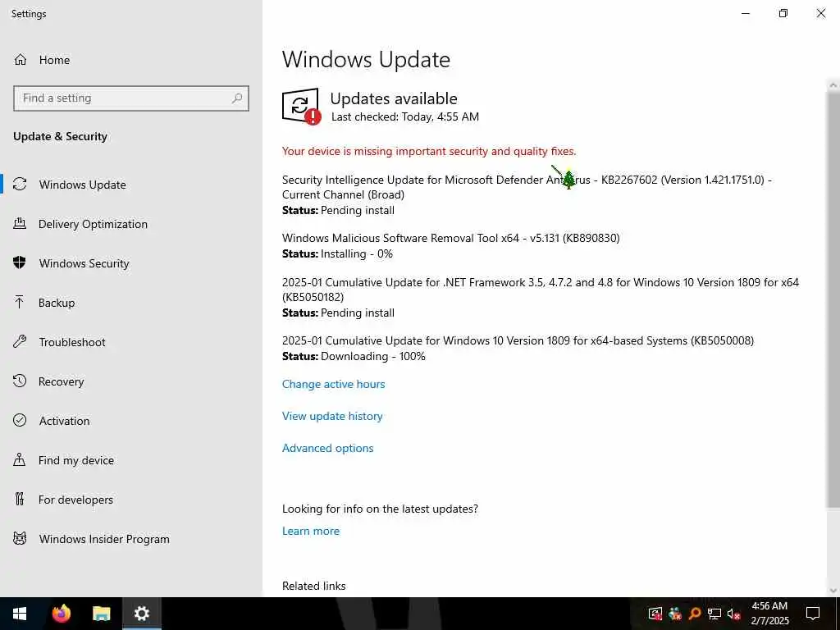The image size is (840, 630).
Task: Click the Windows Update sync arrows sidebar icon
Action: coord(20,185)
